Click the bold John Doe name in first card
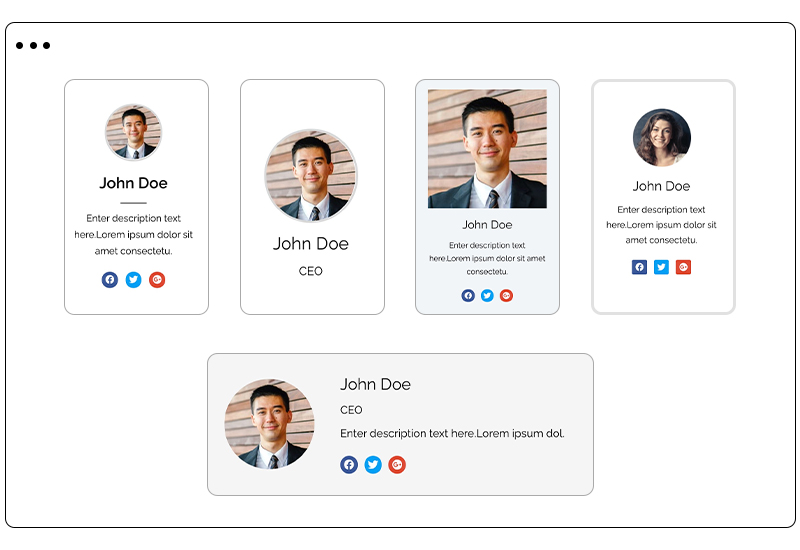800x550 pixels. 133,183
